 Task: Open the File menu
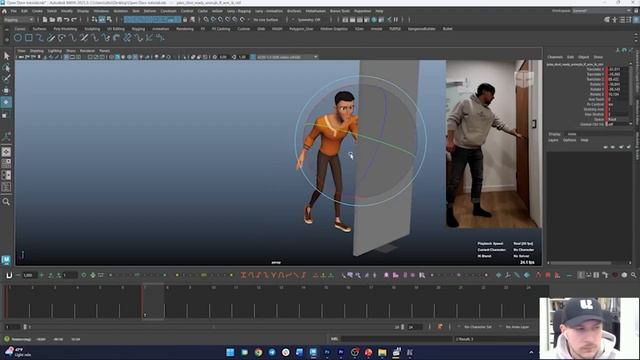(x=13, y=11)
